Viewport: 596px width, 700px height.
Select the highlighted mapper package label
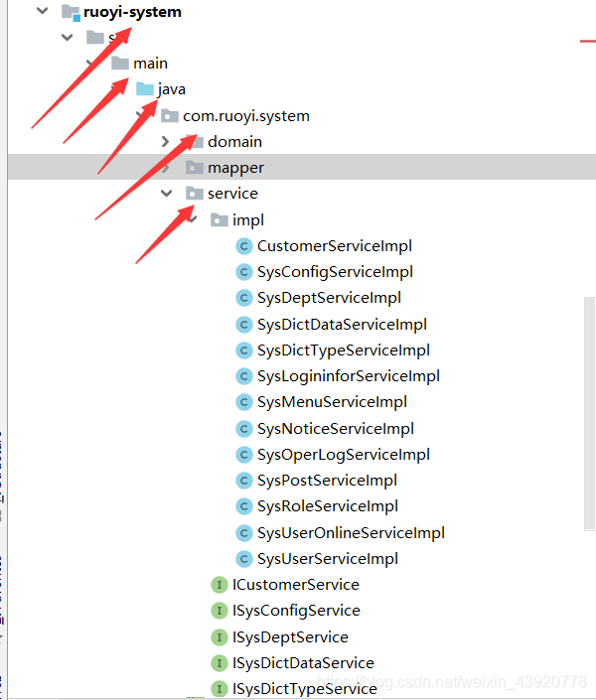pyautogui.click(x=235, y=169)
